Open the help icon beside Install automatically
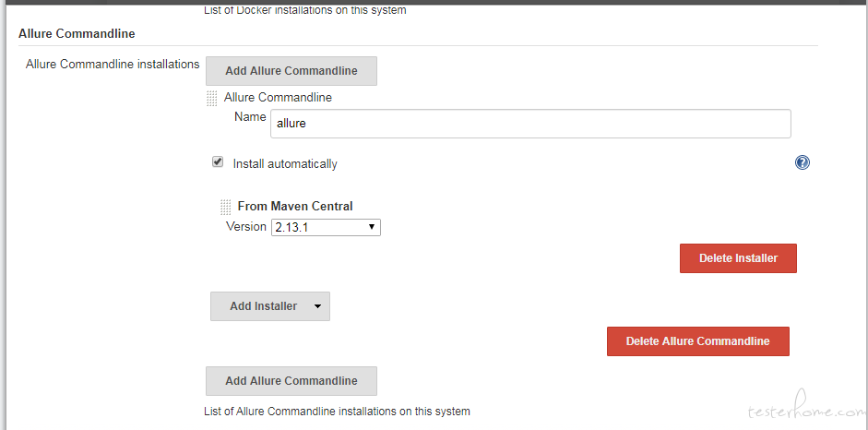 [x=803, y=162]
